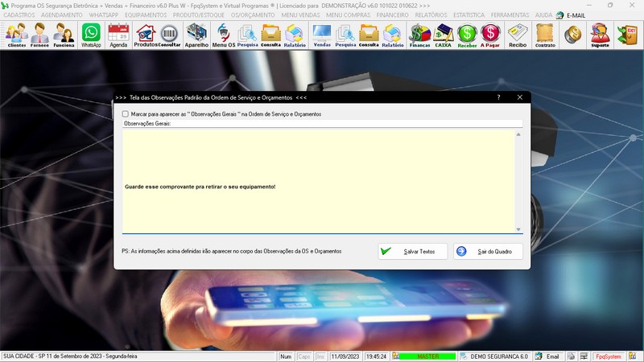Click the FpqSystem status bar link

point(609,356)
